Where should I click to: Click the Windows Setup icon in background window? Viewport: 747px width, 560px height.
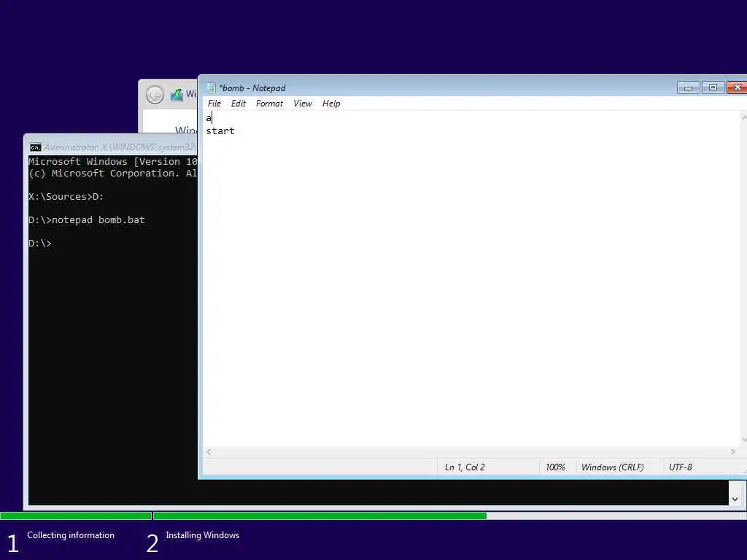(x=177, y=95)
